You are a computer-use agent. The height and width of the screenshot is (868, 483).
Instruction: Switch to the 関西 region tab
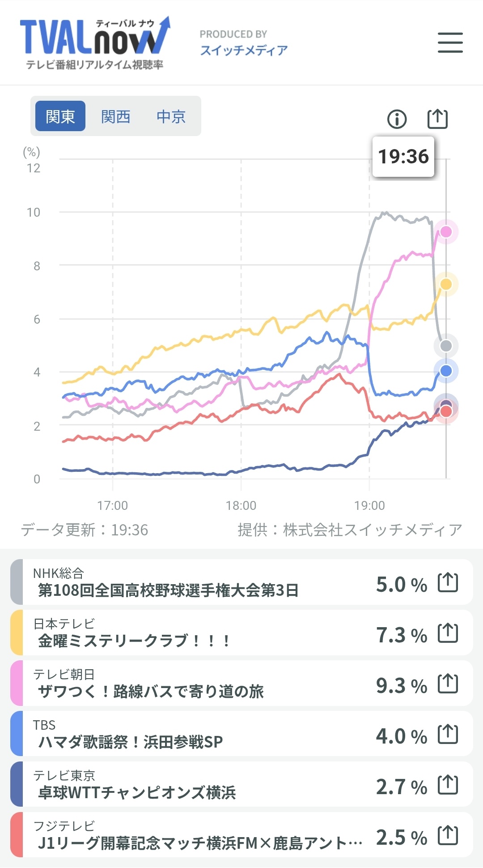(x=115, y=116)
